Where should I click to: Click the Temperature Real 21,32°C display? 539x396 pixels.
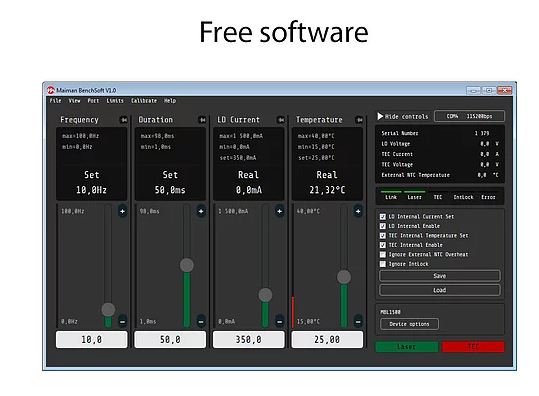327,182
